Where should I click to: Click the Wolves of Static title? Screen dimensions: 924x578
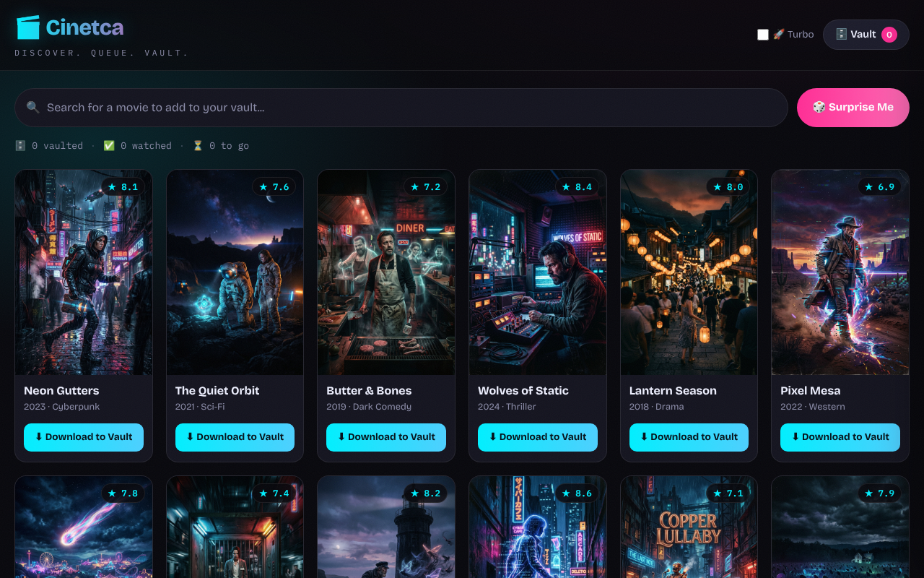(x=523, y=391)
